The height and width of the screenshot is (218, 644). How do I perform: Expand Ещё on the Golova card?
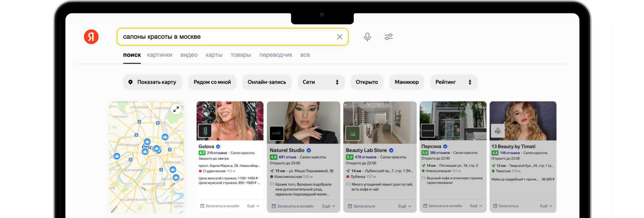tap(253, 206)
